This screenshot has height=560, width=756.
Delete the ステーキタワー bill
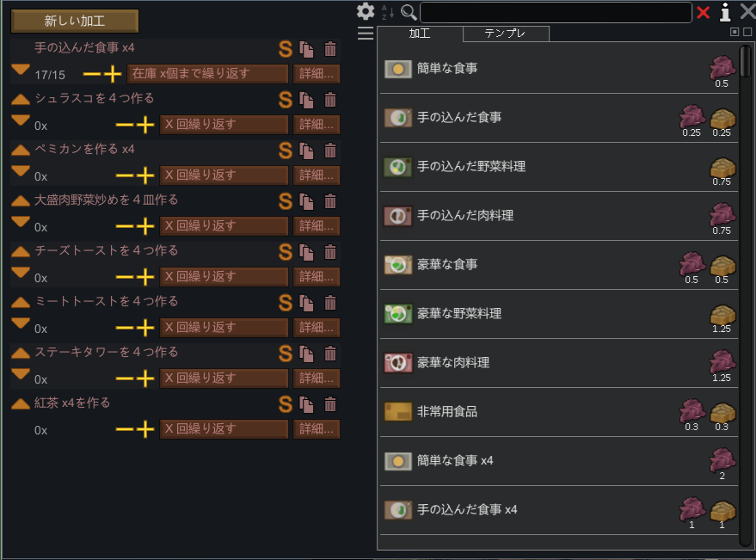[x=330, y=354]
